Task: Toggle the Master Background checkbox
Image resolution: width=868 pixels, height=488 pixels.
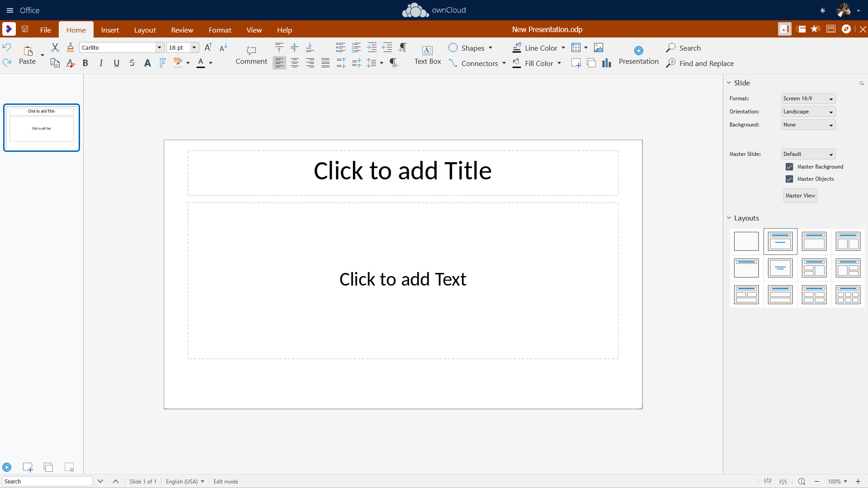Action: [x=789, y=167]
